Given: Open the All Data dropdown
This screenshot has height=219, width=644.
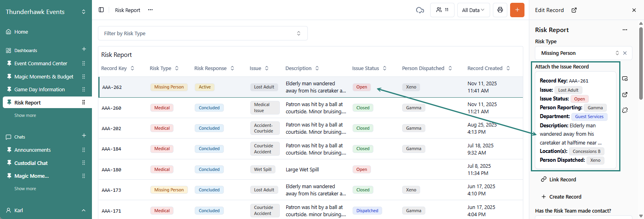Looking at the screenshot, I should coord(473,10).
